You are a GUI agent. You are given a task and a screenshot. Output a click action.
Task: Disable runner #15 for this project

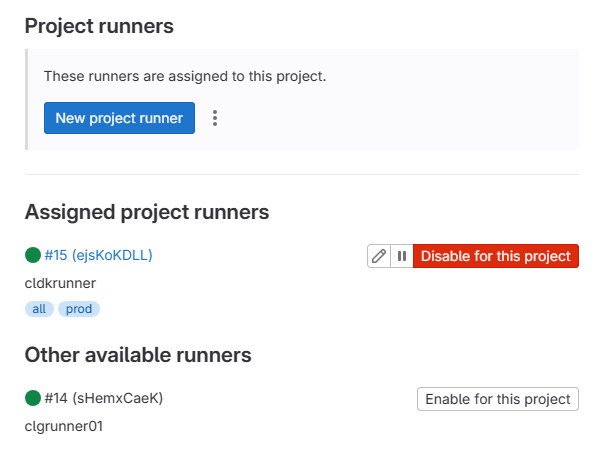(496, 256)
